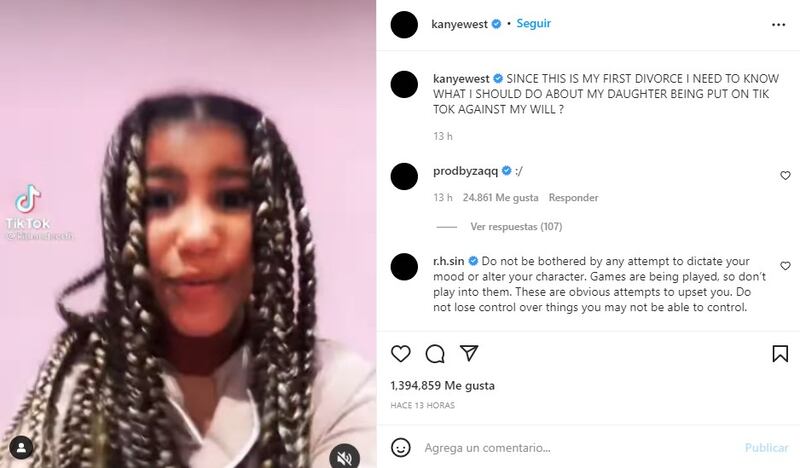The height and width of the screenshot is (468, 800).
Task: Show tagged people icon on video
Action: tap(21, 448)
